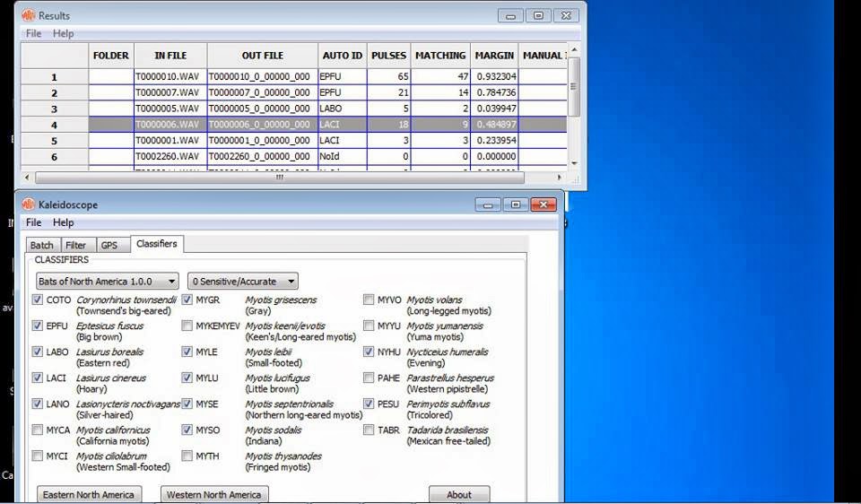This screenshot has width=861, height=504.
Task: Click the Kaleidoscope window app icon
Action: coord(28,204)
